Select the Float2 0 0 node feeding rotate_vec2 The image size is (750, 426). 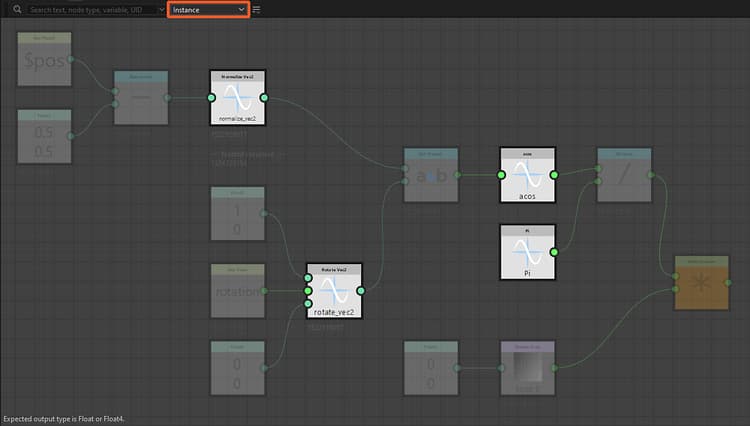pyautogui.click(x=238, y=368)
